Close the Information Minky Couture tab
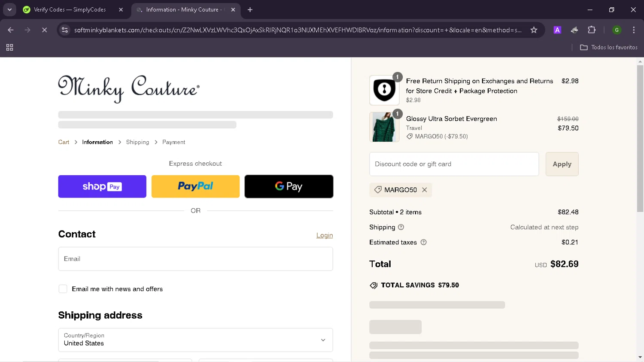644x362 pixels. tap(233, 9)
